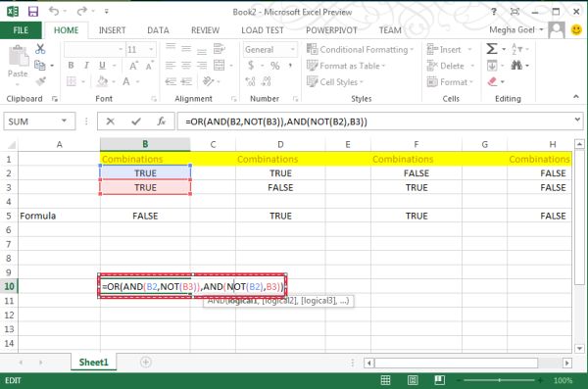Click the Fill down arrow icon
This screenshot has width=588, height=389.
492,66
